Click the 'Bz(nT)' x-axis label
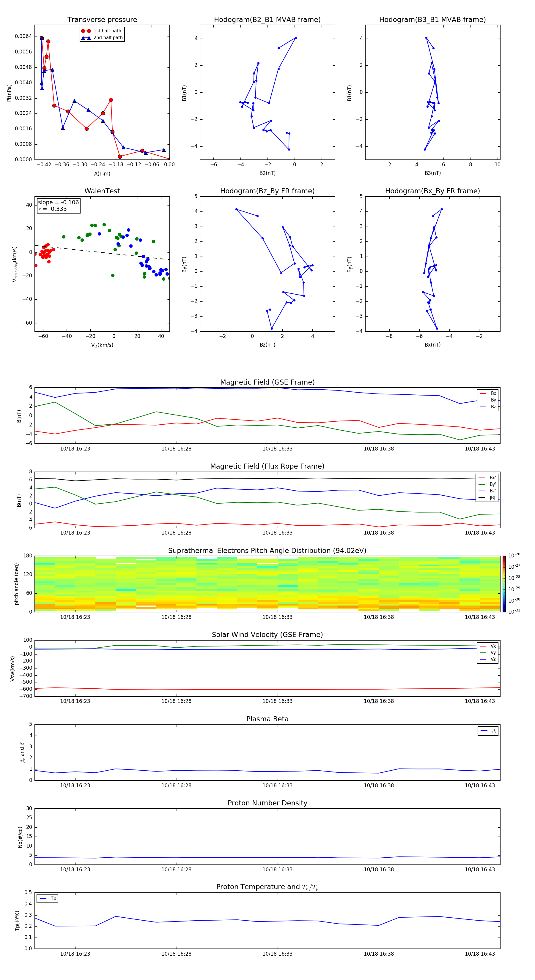Image resolution: width=535 pixels, height=980 pixels. [x=267, y=345]
